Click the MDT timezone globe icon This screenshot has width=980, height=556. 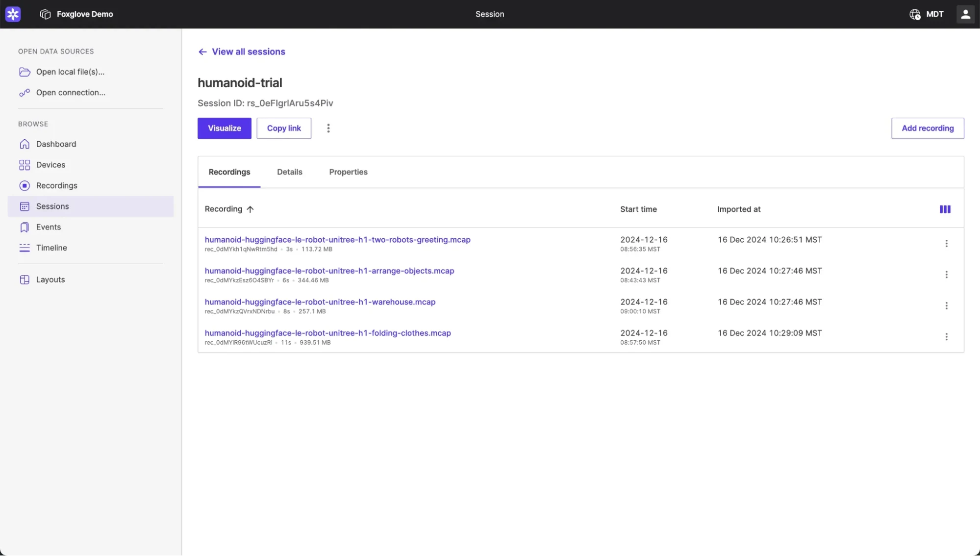pyautogui.click(x=915, y=14)
